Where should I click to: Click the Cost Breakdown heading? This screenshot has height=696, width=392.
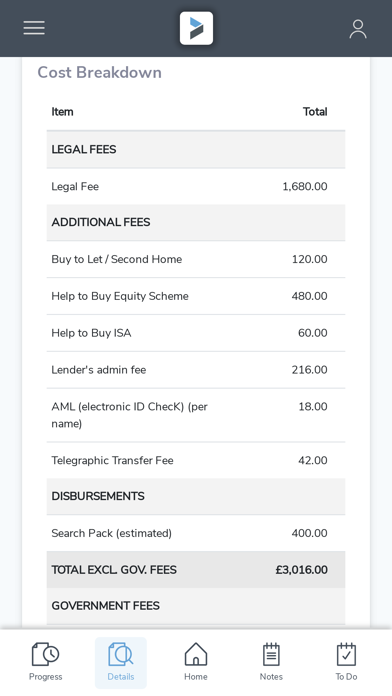tap(99, 72)
